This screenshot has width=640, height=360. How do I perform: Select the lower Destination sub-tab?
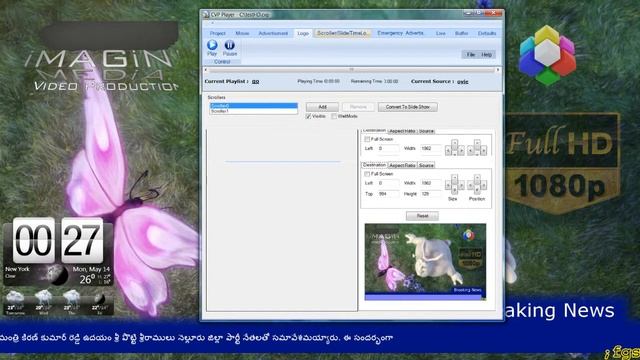374,165
